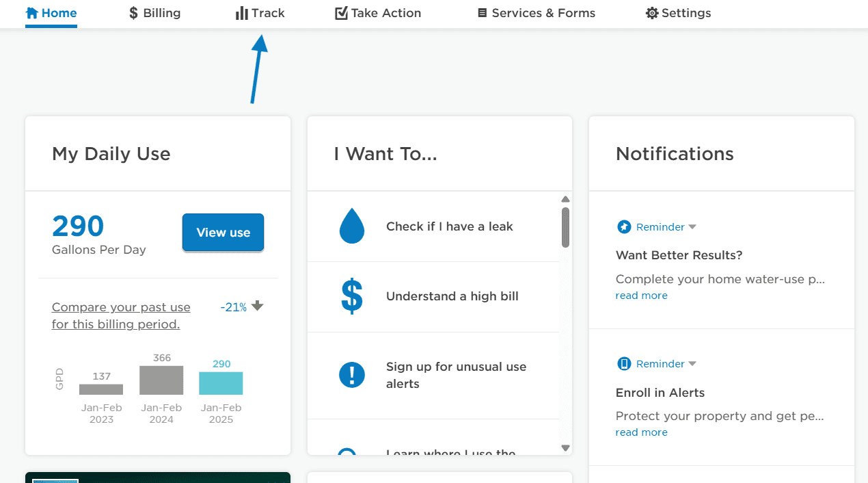Open Compare your past use link
The height and width of the screenshot is (483, 868).
121,316
